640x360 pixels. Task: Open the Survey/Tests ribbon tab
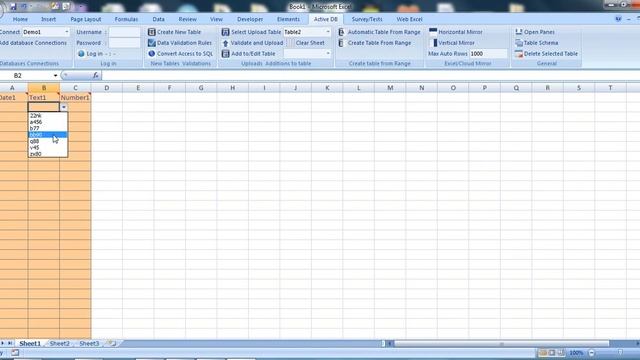[367, 19]
